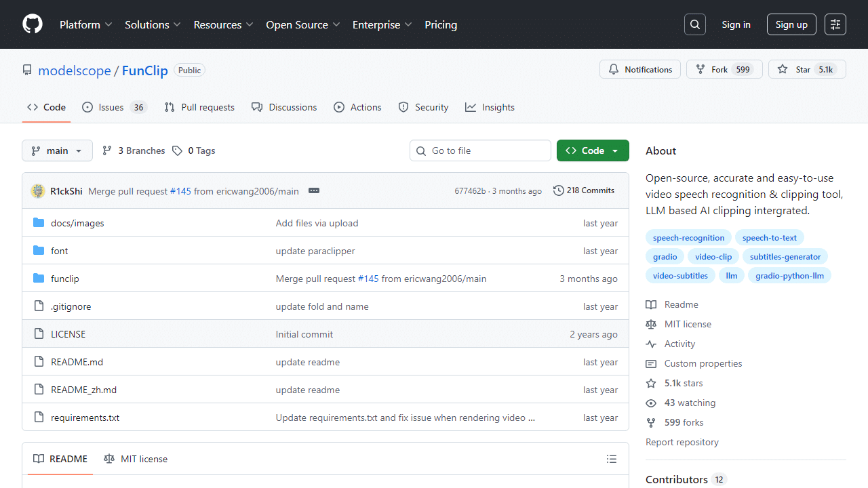Open the modelscope owner link
Image resolution: width=868 pixels, height=488 pixels.
(x=75, y=70)
